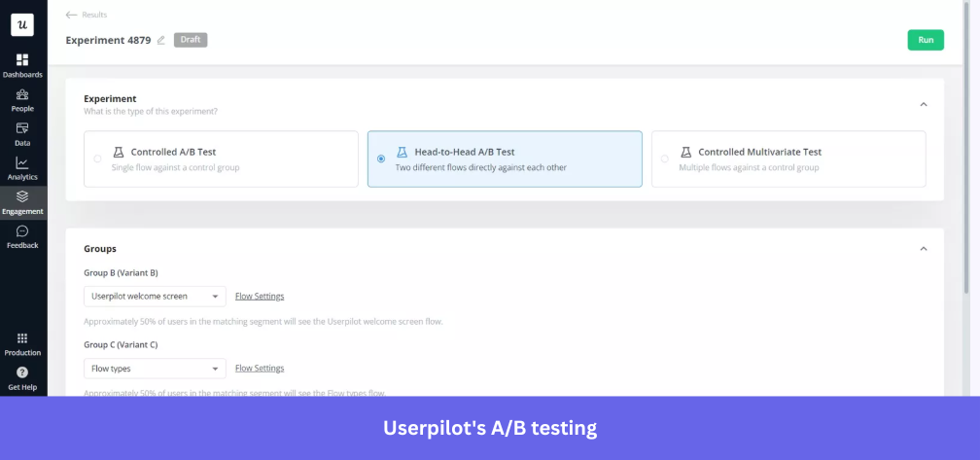The height and width of the screenshot is (460, 980).
Task: Click 'Single flow against a control group' description
Action: click(x=175, y=167)
